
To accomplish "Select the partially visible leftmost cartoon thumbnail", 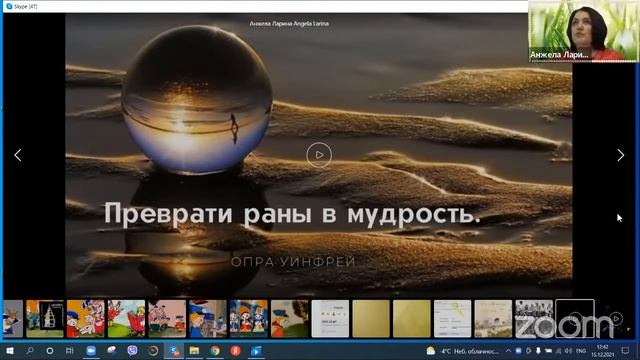I will pyautogui.click(x=13, y=319).
